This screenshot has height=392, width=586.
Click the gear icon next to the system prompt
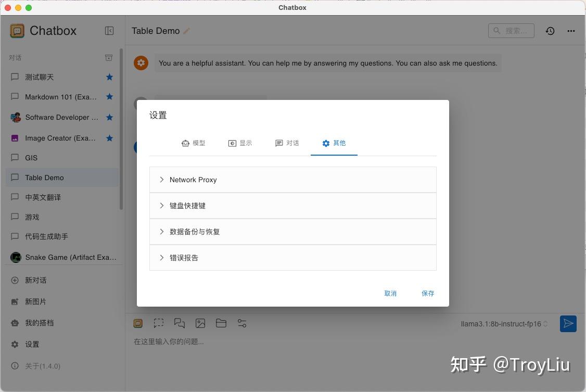pos(141,63)
